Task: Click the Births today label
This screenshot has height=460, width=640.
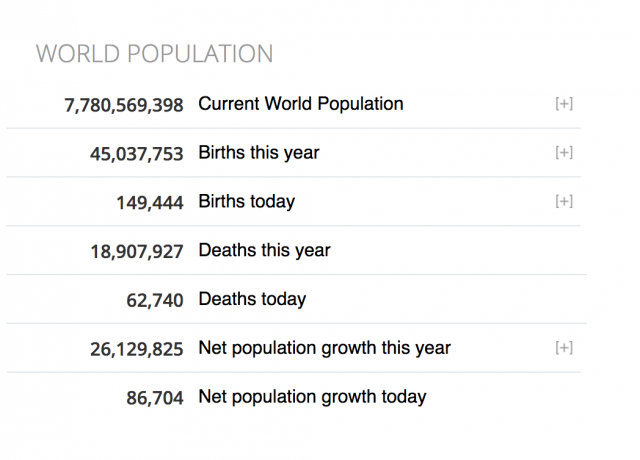Action: [247, 202]
